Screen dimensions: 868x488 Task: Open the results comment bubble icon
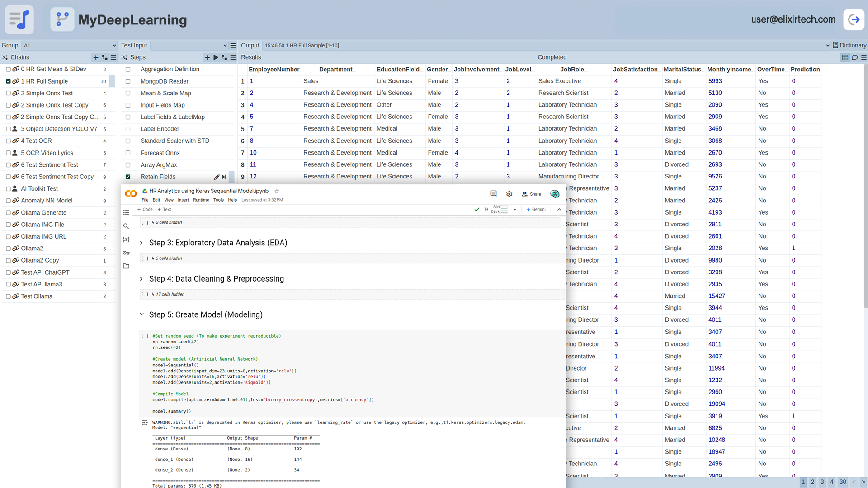(x=854, y=57)
